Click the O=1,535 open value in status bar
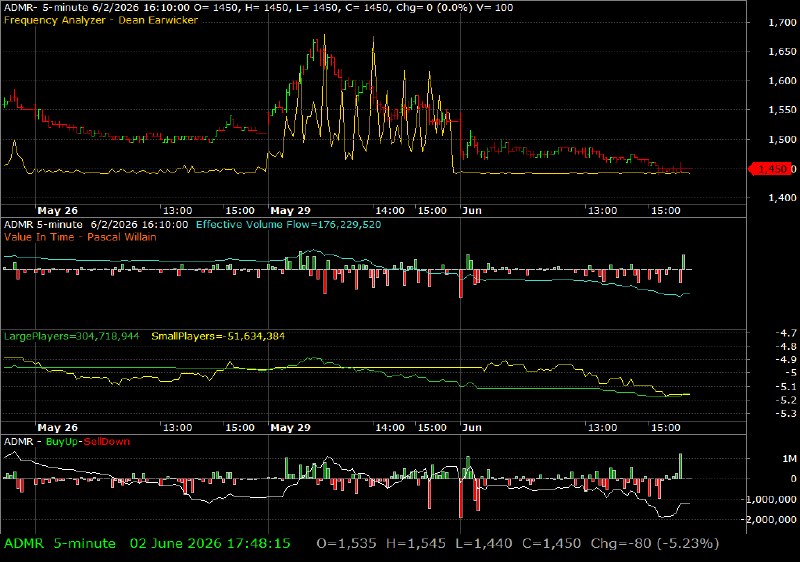This screenshot has height=562, width=800. (346, 544)
